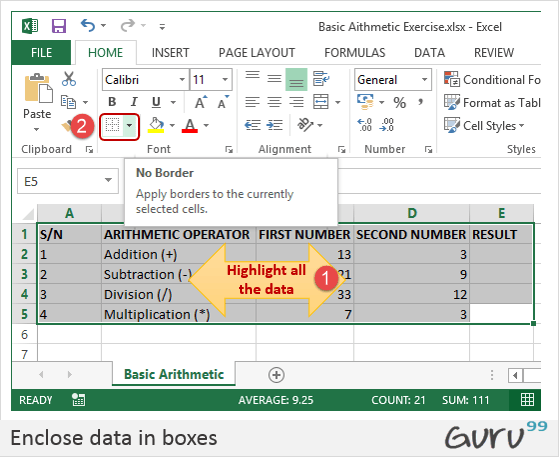Click the Increase Indent icon
Screen dimensions: 559x457
click(x=275, y=125)
